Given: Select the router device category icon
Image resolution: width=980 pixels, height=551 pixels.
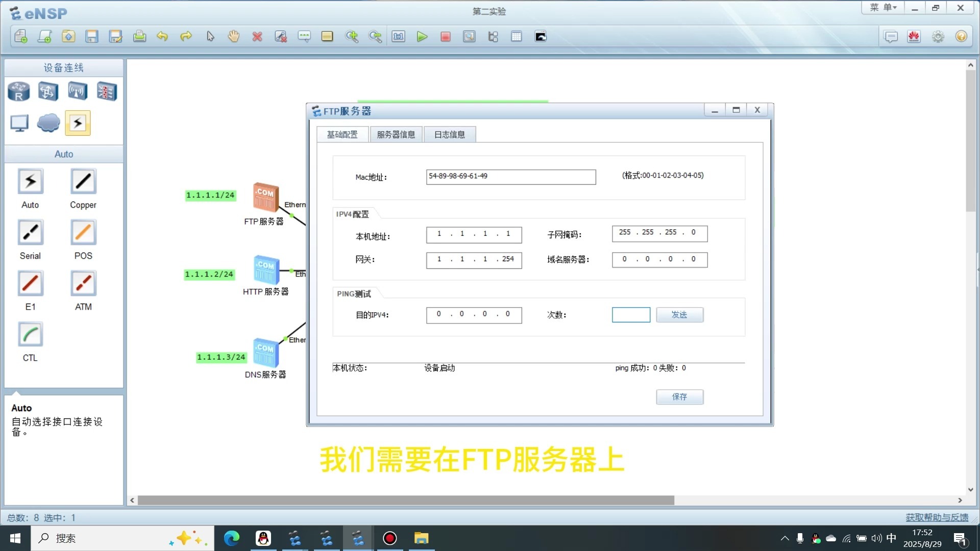Looking at the screenshot, I should point(19,92).
